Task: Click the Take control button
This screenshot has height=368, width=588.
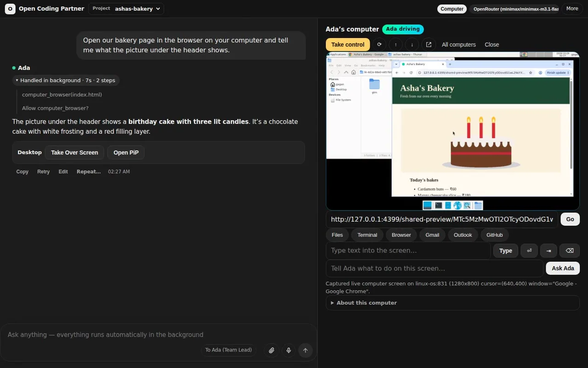Action: tap(348, 45)
